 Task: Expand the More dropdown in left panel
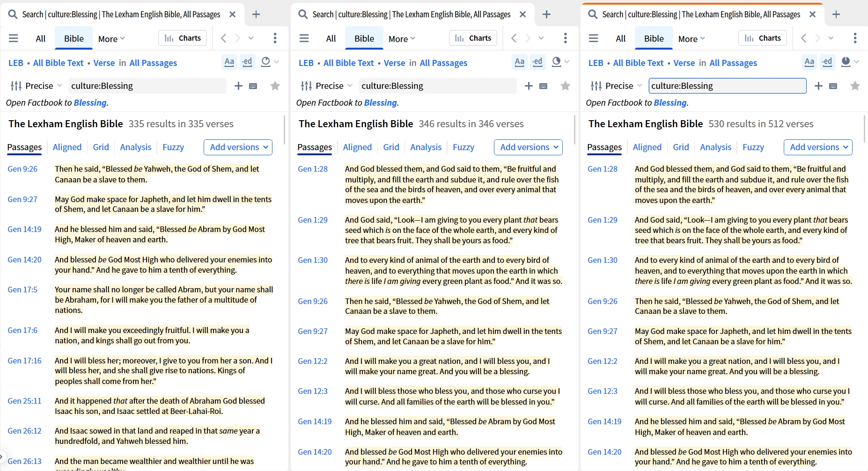point(111,39)
